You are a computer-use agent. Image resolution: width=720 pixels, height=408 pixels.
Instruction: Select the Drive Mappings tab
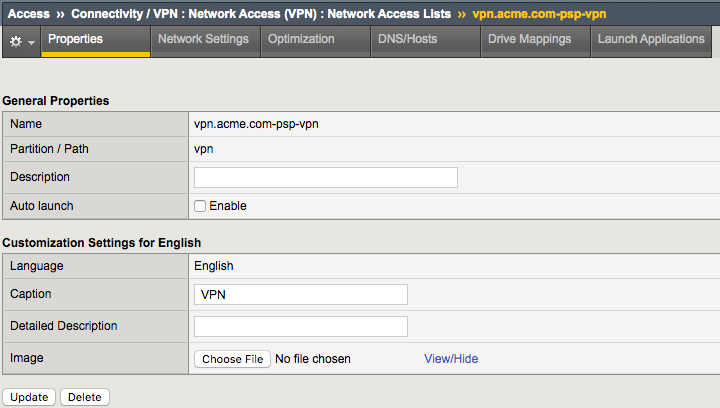[x=529, y=39]
